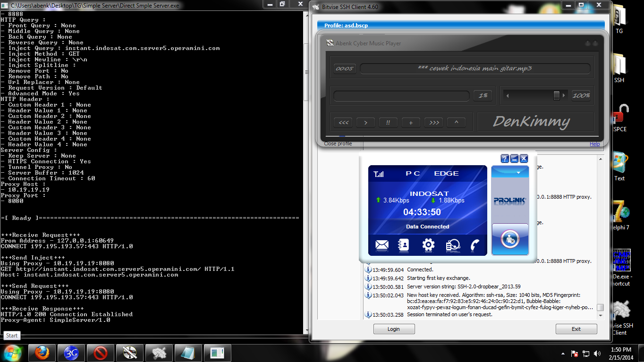Click the 100% volume readout

pos(581,95)
